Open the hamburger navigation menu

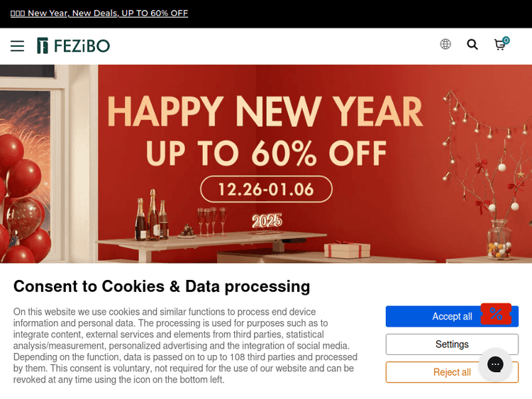point(17,46)
